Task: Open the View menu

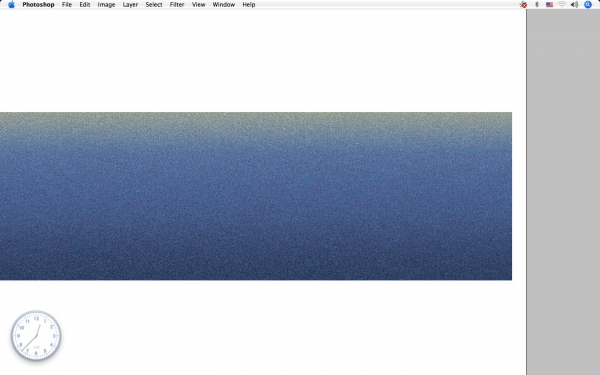Action: [x=199, y=5]
